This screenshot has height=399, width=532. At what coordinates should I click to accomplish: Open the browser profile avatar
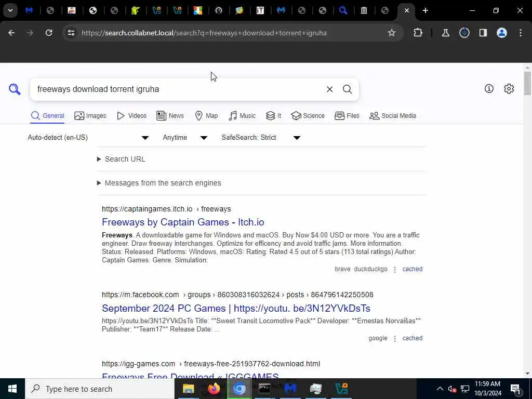coord(501,33)
